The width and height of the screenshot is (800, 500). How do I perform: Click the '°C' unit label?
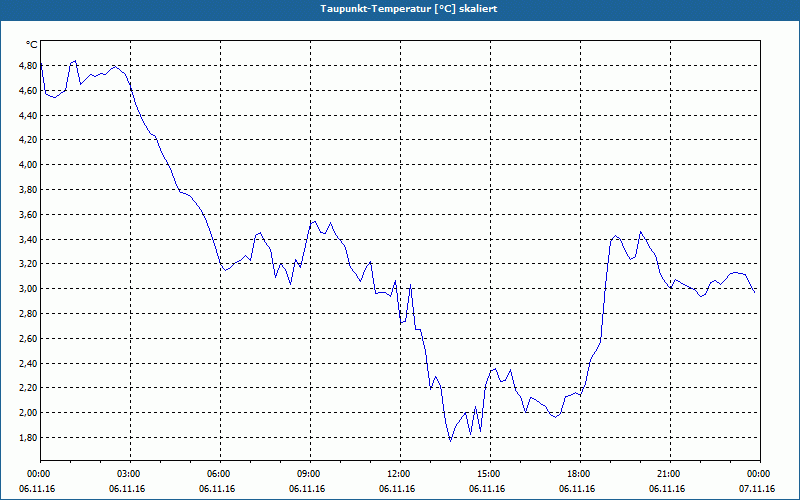32,45
